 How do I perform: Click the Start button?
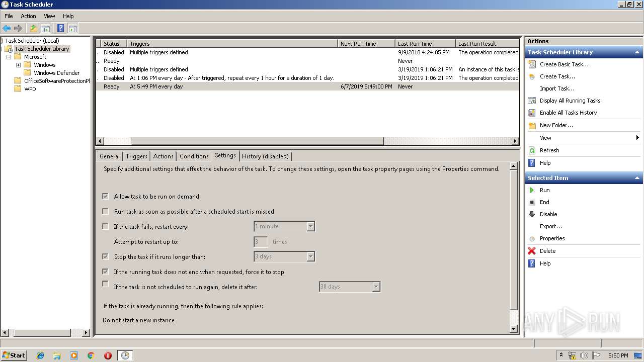pyautogui.click(x=14, y=355)
